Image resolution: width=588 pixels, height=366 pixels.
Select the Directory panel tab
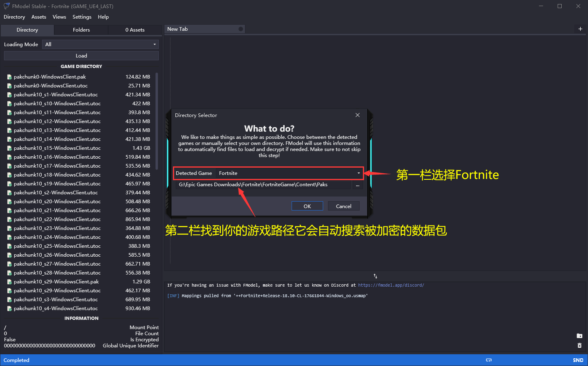tap(27, 30)
